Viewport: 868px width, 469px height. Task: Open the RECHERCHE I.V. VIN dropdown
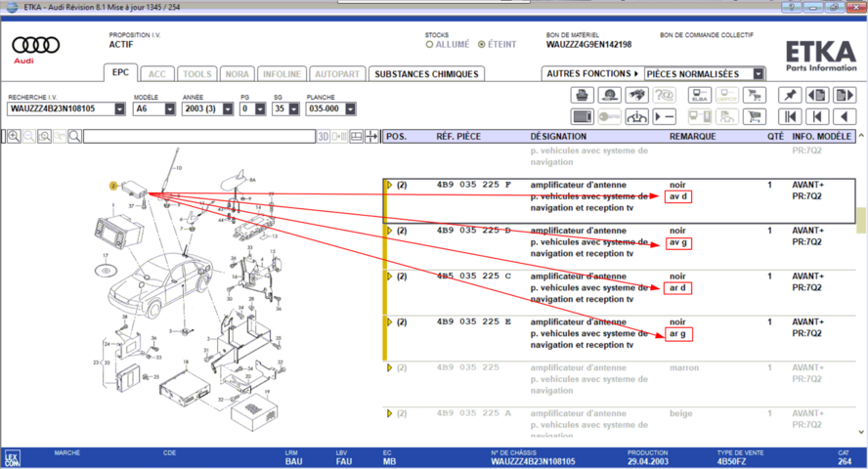coord(119,109)
